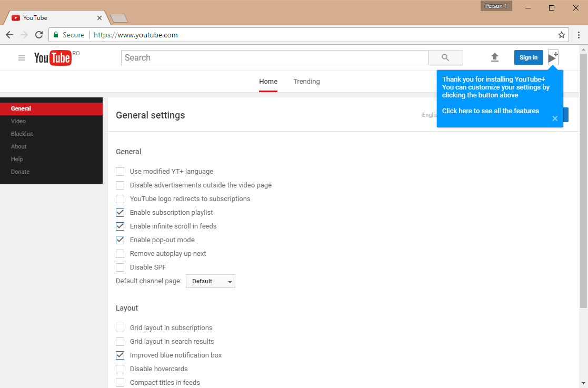Image resolution: width=588 pixels, height=388 pixels.
Task: Click the Person 1 profile button
Action: [496, 6]
